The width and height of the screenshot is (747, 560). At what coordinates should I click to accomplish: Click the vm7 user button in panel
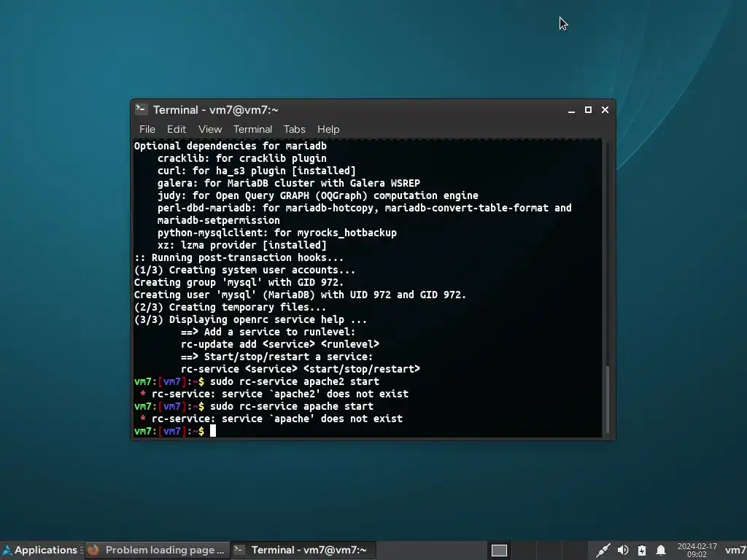(735, 550)
